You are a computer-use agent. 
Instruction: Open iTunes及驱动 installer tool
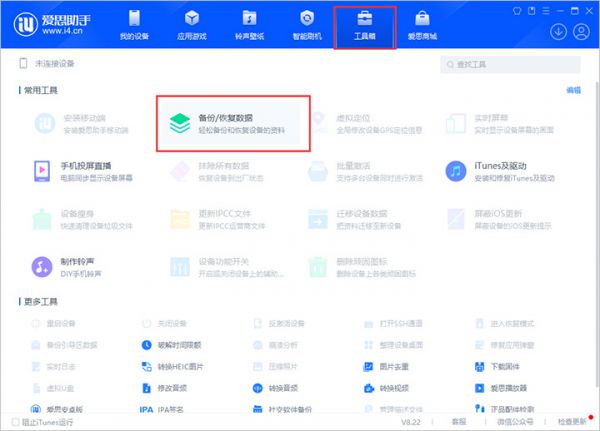coord(456,171)
